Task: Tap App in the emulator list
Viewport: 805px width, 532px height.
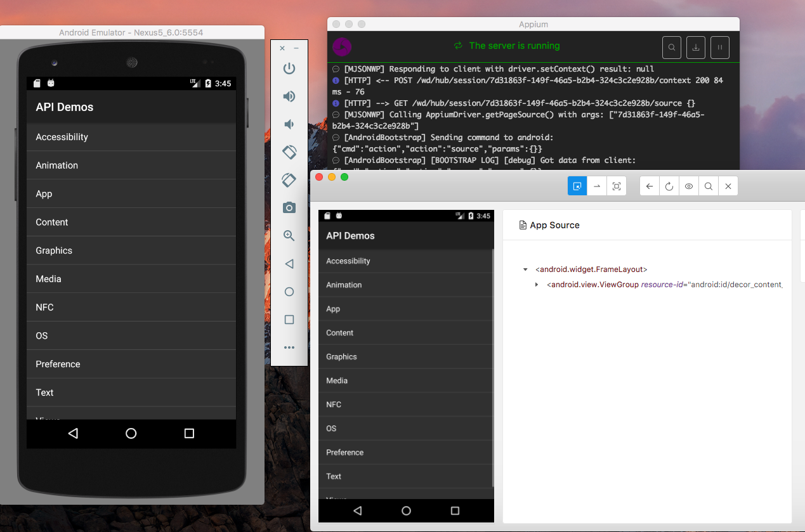Action: (131, 194)
